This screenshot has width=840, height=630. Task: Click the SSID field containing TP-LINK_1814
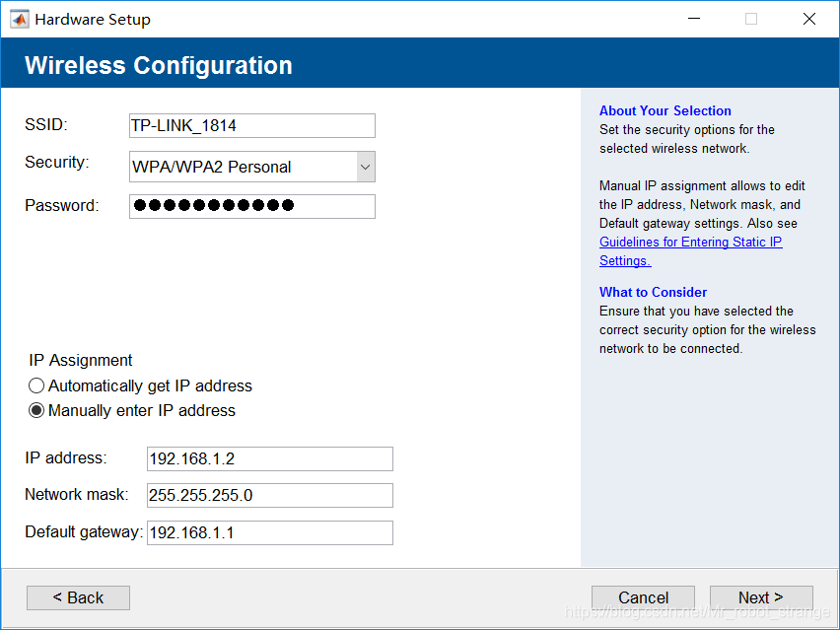click(x=251, y=125)
